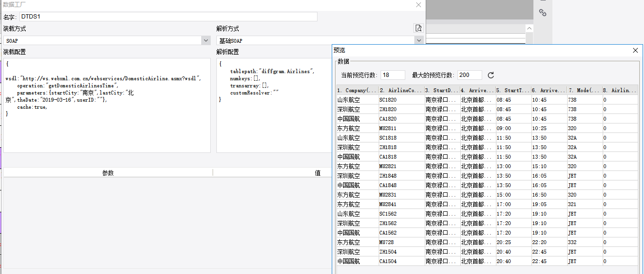This screenshot has height=274, width=644.
Task: Click mode 321 in MU2841 row
Action: coord(585,204)
